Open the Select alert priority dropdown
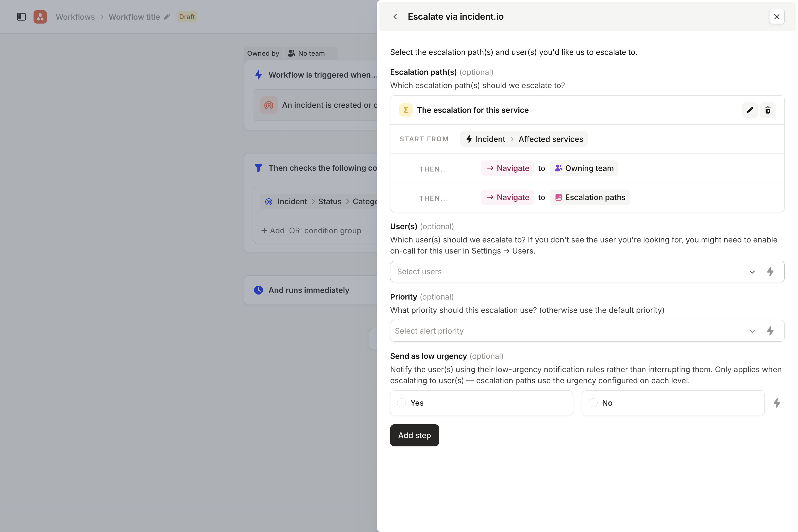The width and height of the screenshot is (798, 532). pyautogui.click(x=587, y=331)
